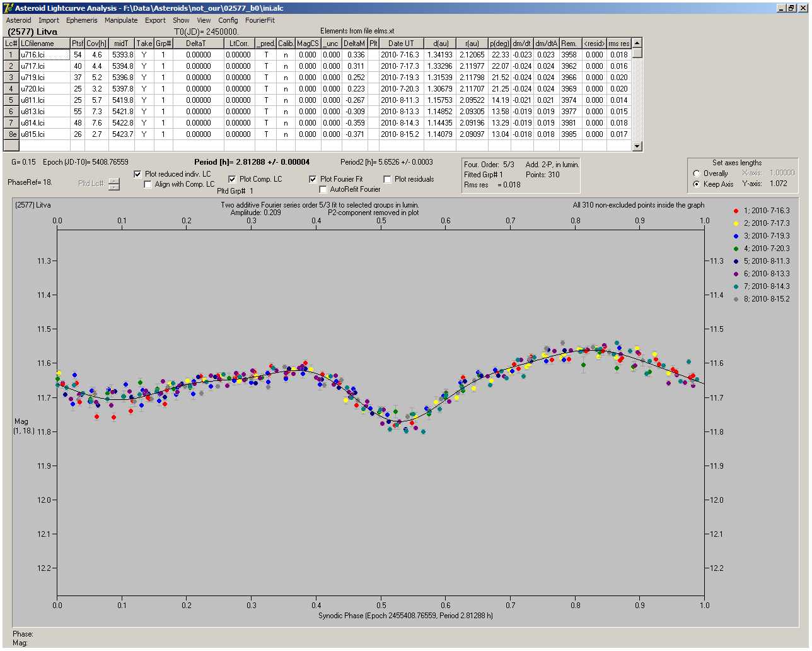Click table scrollbar up arrow
812x651 pixels.
tap(637, 43)
